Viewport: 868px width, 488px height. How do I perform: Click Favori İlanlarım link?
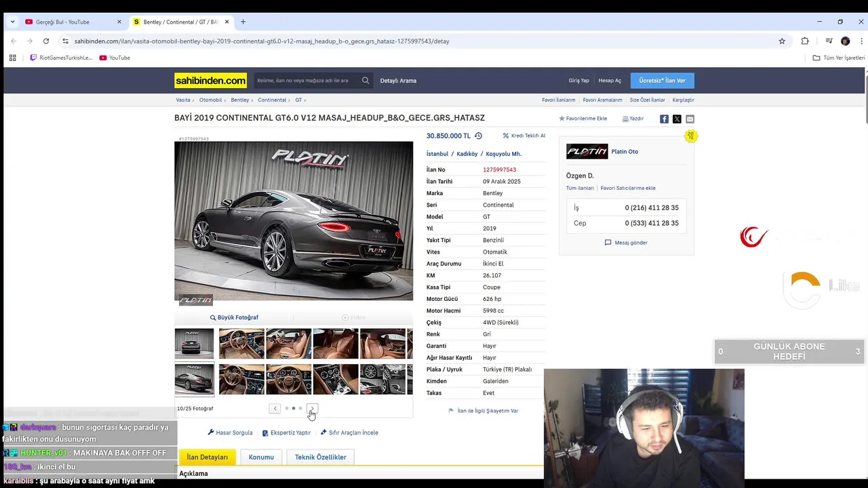(x=558, y=100)
